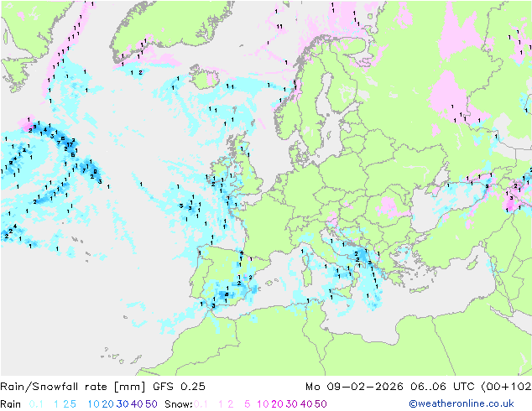Screen dimensions: 532x411
Task: Click the "Rain" legend label
Action: click(x=11, y=404)
